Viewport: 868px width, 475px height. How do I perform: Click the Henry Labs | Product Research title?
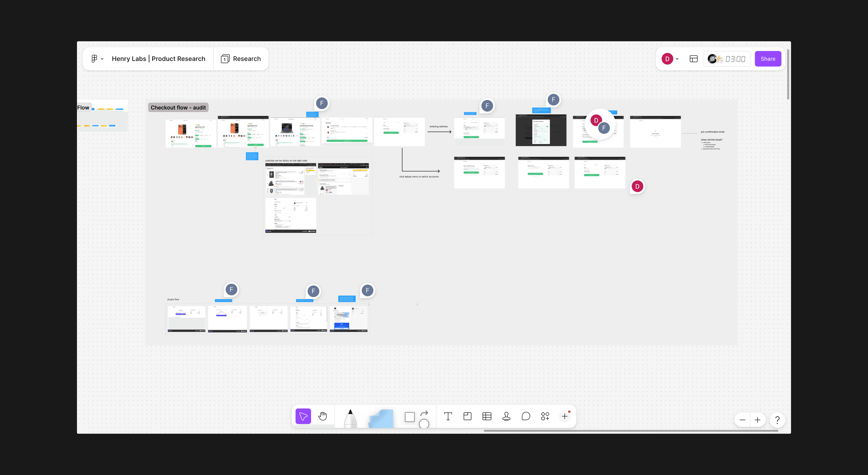(x=158, y=59)
